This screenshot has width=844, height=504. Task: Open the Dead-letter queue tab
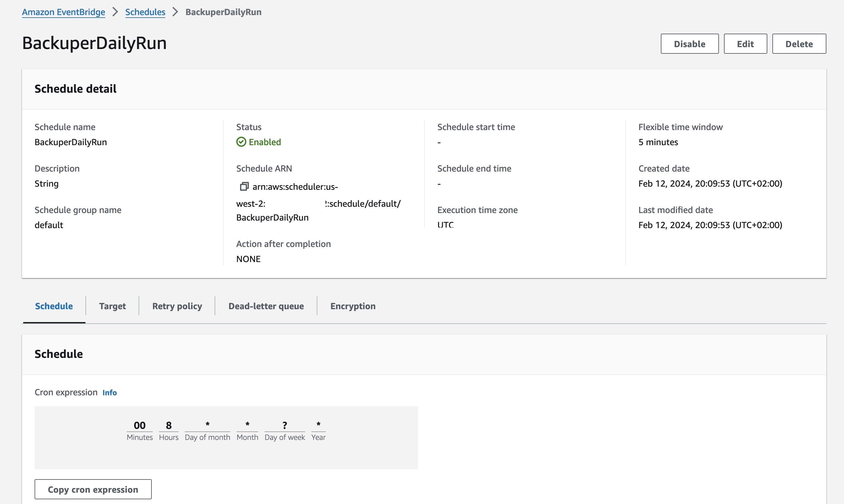point(266,306)
